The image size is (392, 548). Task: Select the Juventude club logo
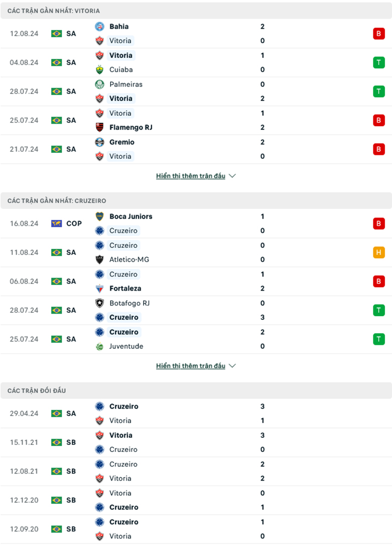[x=101, y=346]
